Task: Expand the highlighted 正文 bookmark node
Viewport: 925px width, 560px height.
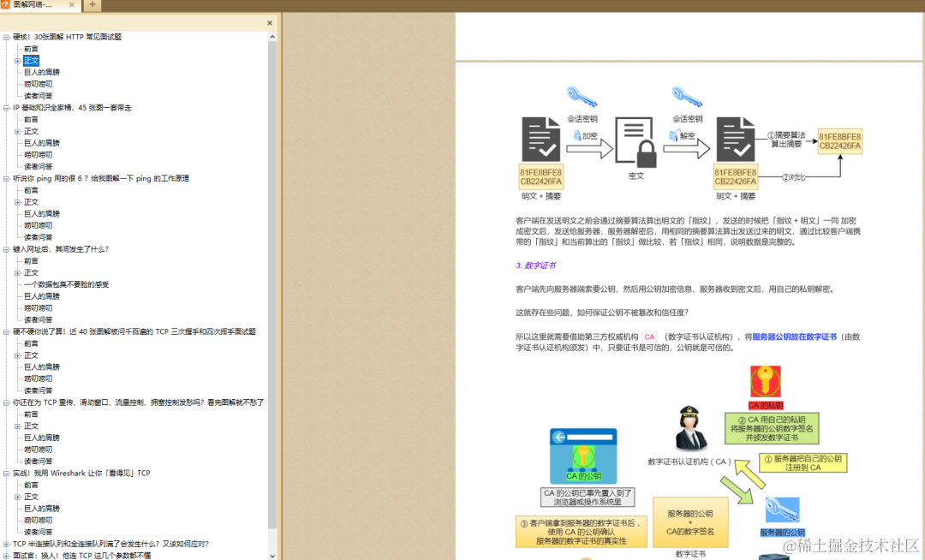Action: (17, 61)
